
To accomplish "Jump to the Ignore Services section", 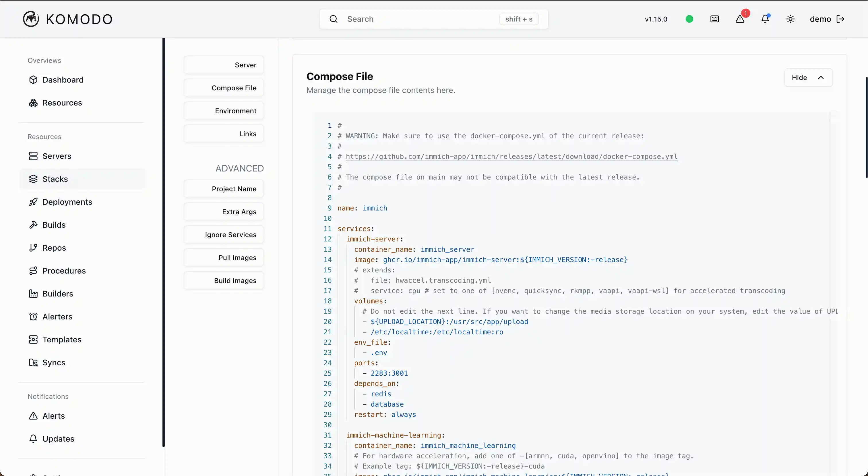I will [x=224, y=235].
